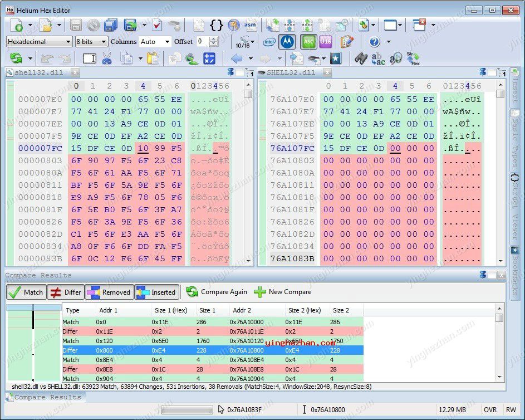The width and height of the screenshot is (525, 420).
Task: Click the select block tool icon
Action: (x=90, y=58)
